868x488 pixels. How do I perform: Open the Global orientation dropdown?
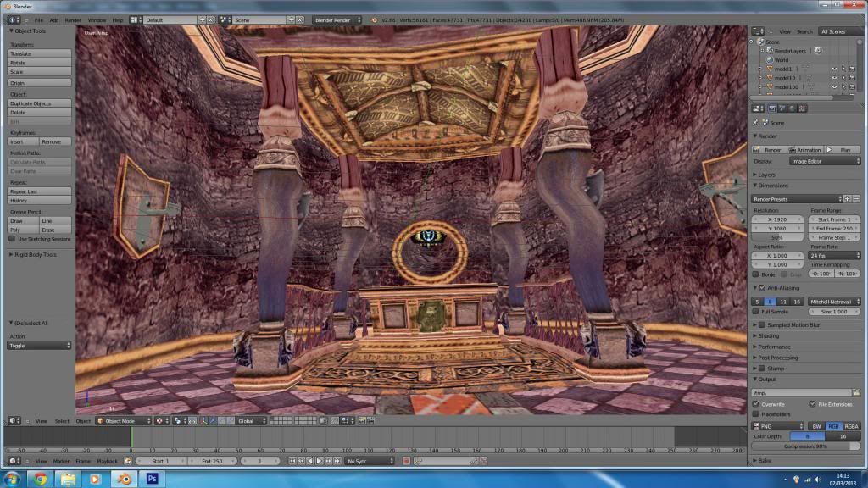(x=251, y=421)
